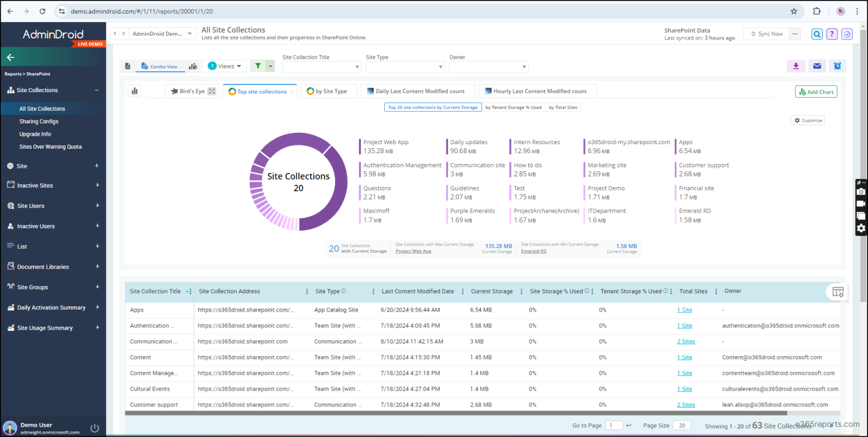The image size is (868, 437).
Task: Click the email envelope icon
Action: tap(817, 66)
